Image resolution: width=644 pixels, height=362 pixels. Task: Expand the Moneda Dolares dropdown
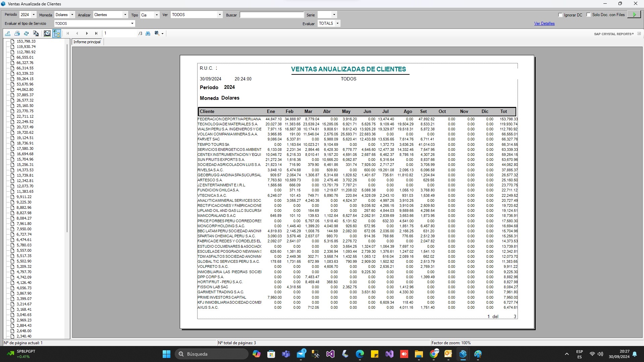(x=72, y=15)
